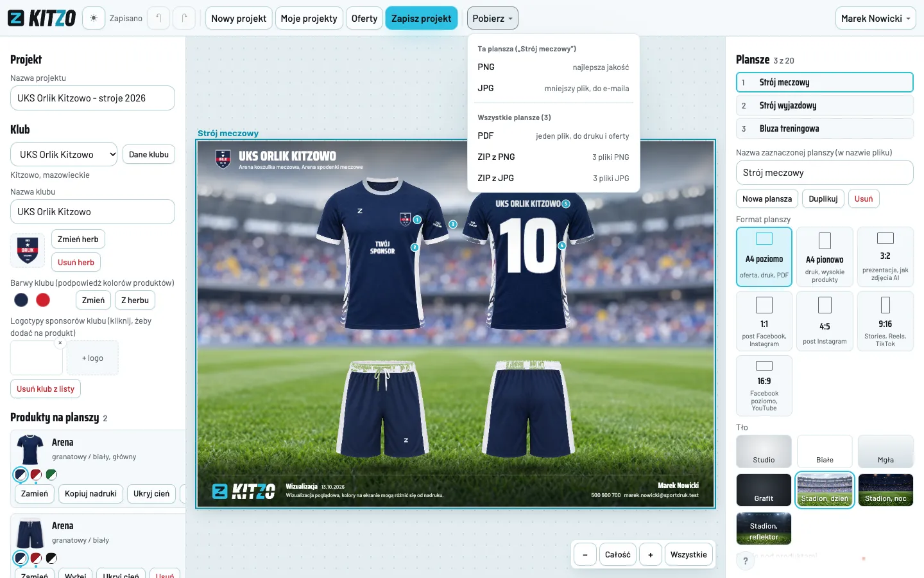
Task: Export all boards as PDF
Action: coord(553,136)
